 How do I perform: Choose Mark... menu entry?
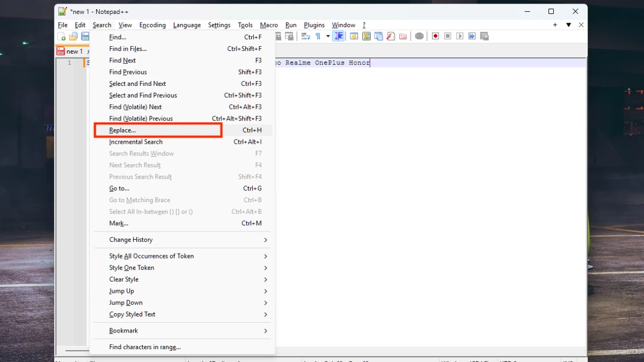pyautogui.click(x=182, y=223)
